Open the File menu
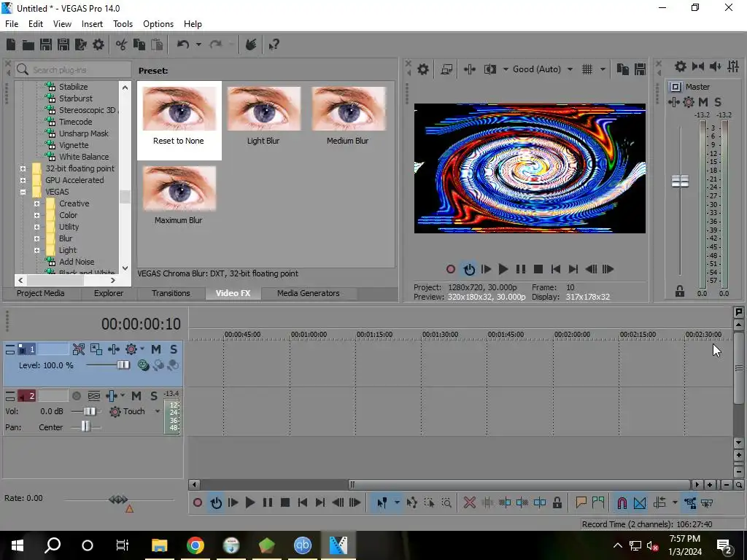747x560 pixels. [x=12, y=24]
